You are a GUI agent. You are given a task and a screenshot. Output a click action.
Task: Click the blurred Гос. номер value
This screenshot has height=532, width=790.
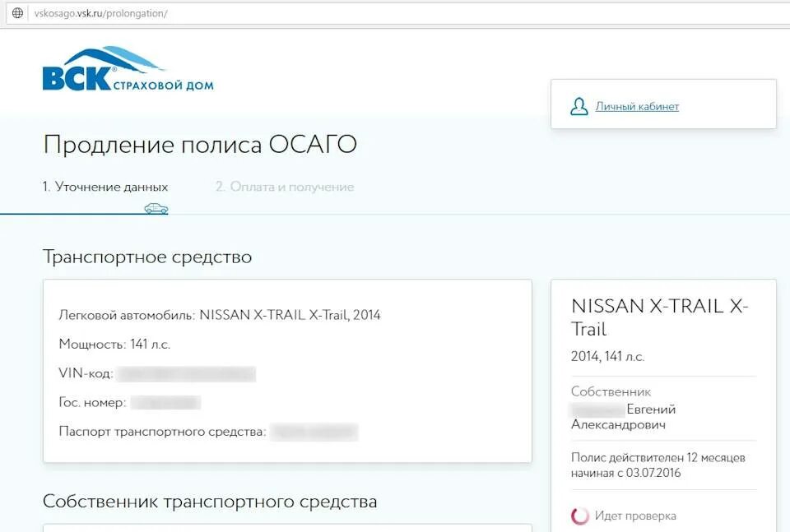(x=165, y=403)
